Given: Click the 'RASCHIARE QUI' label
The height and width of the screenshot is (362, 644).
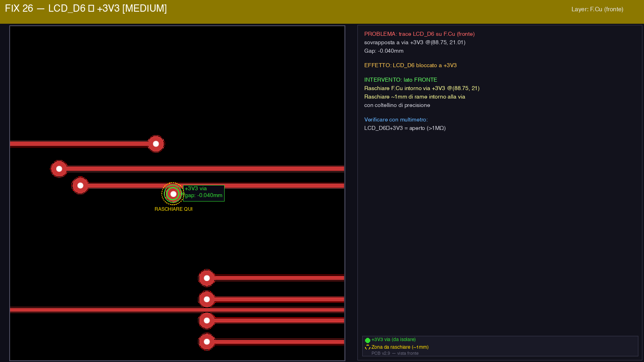Looking at the screenshot, I should point(173,209).
